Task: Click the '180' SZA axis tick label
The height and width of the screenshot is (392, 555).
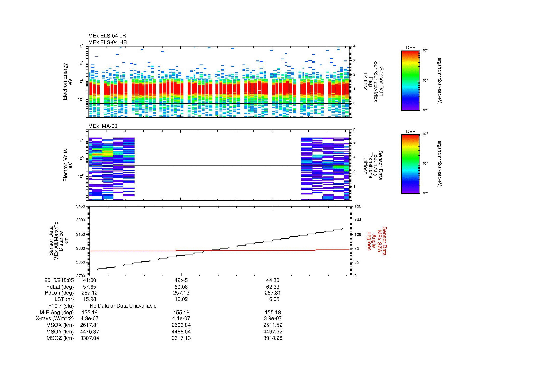Action: point(358,206)
